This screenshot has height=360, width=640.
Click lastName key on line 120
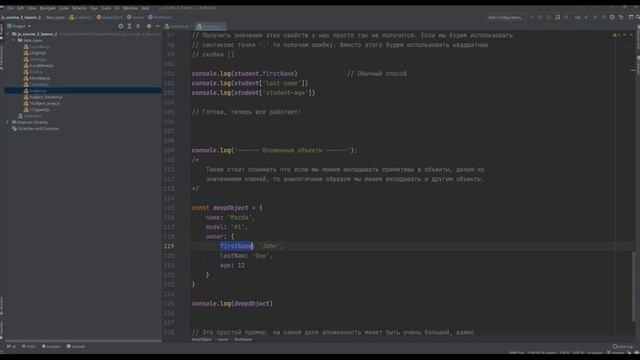click(233, 256)
